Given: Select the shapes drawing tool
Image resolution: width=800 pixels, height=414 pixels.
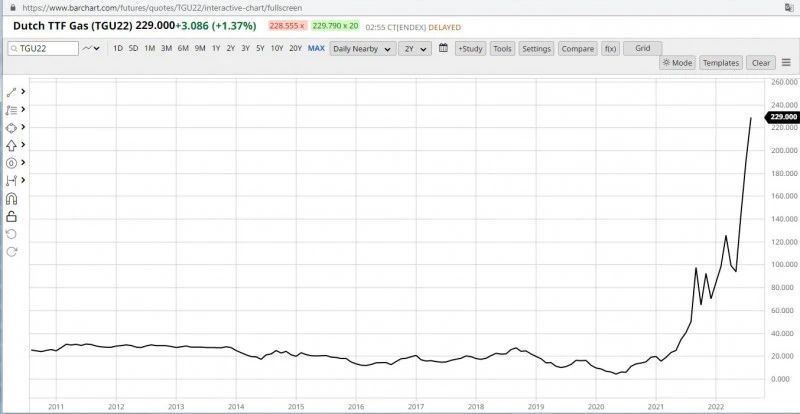Looking at the screenshot, I should click(11, 128).
